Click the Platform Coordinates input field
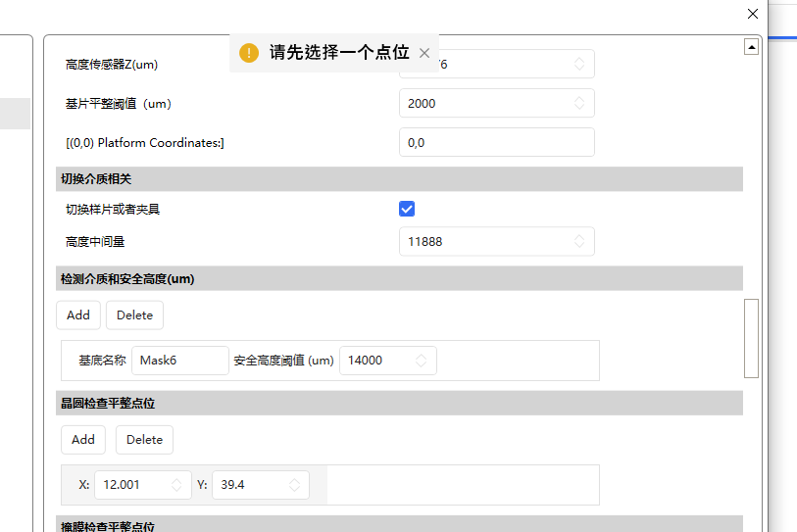The image size is (797, 532). (496, 142)
